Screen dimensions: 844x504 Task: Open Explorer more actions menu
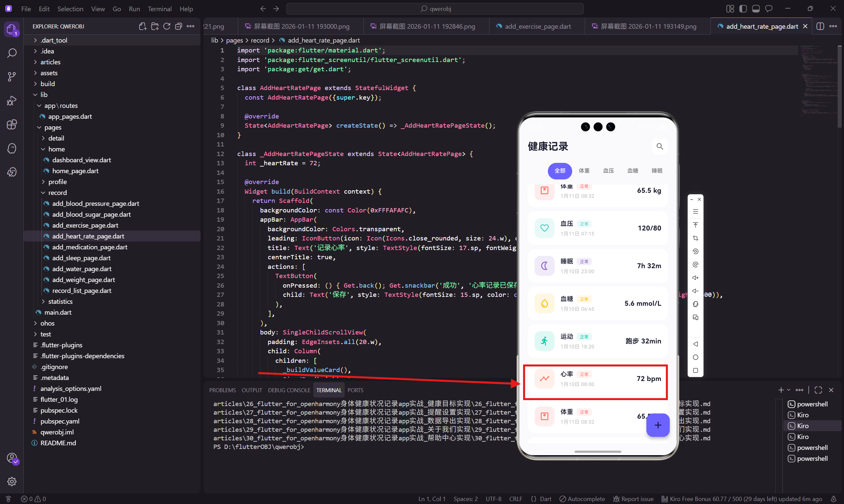[x=190, y=26]
